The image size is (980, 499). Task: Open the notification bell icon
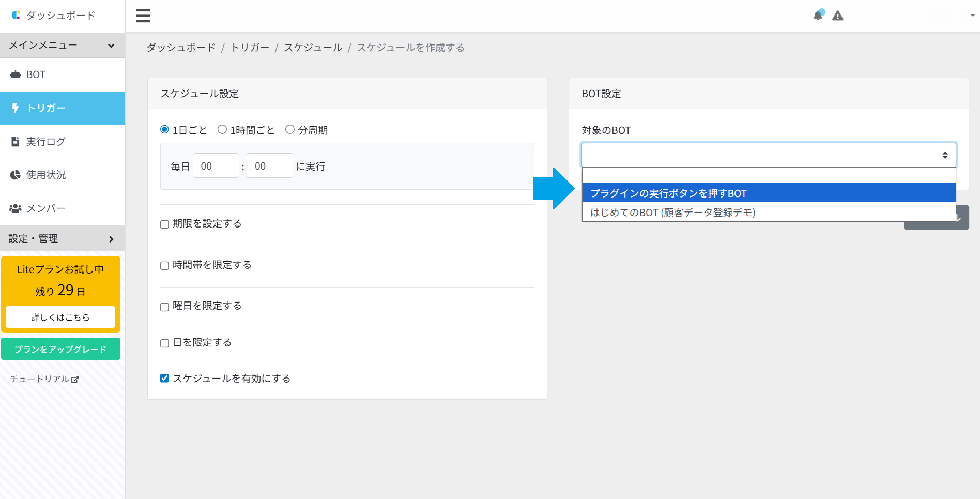818,15
